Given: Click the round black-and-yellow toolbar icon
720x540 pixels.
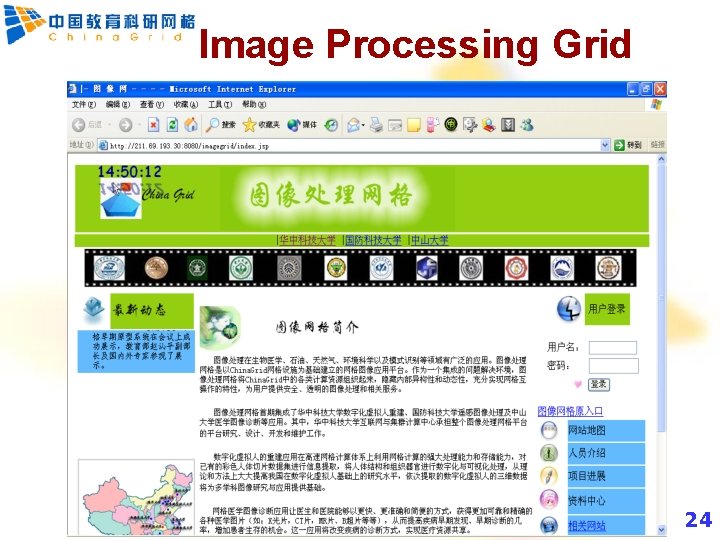Looking at the screenshot, I should [x=451, y=124].
